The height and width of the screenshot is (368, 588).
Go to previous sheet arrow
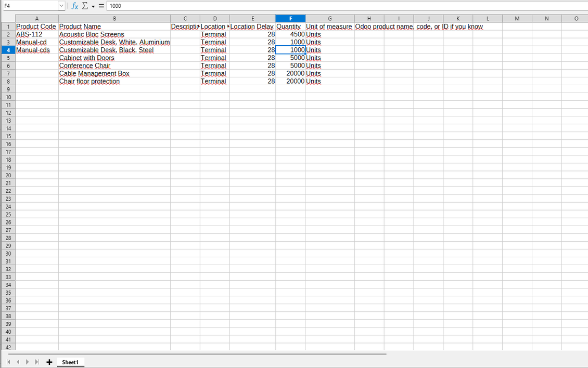pos(18,362)
